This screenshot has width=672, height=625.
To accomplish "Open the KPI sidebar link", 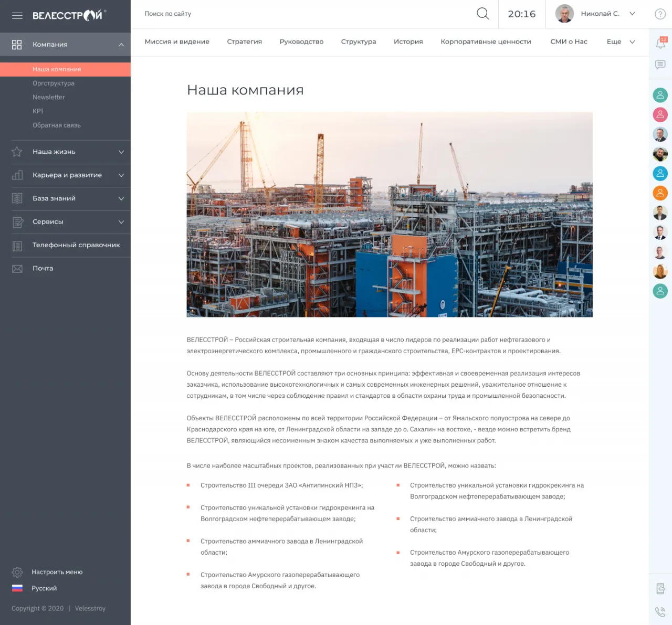I will pos(38,111).
